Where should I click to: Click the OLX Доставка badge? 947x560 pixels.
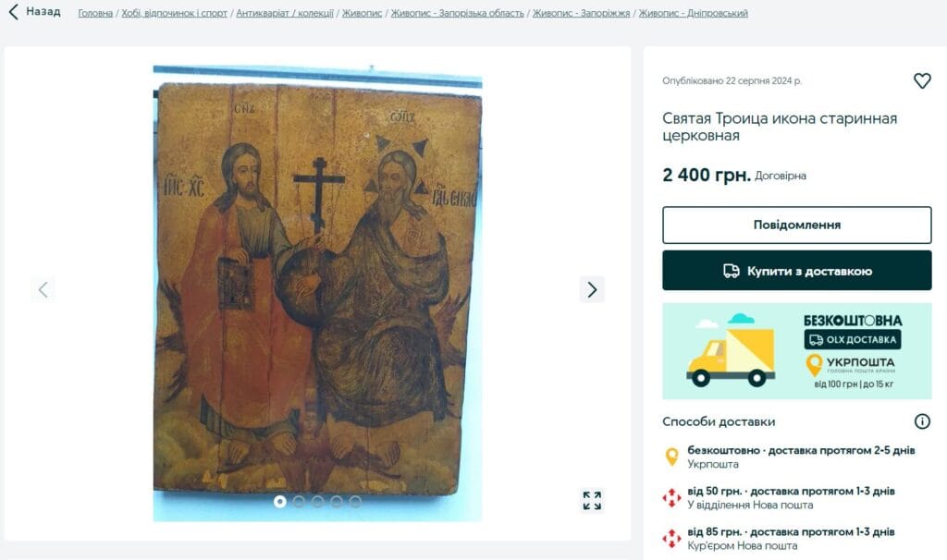(x=852, y=339)
